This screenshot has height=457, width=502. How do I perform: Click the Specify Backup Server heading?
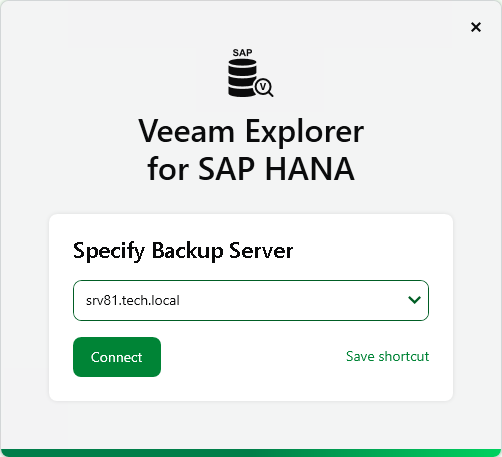pyautogui.click(x=183, y=250)
